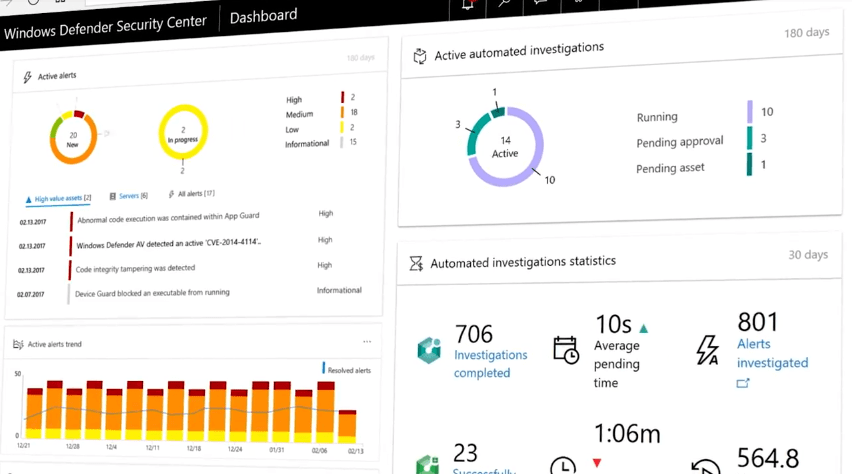Click the lightning A icon beside 801
Image resolution: width=852 pixels, height=474 pixels.
coord(707,350)
